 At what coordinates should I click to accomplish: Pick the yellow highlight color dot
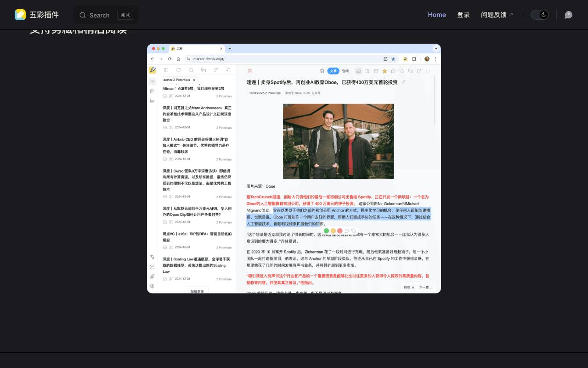click(x=333, y=231)
